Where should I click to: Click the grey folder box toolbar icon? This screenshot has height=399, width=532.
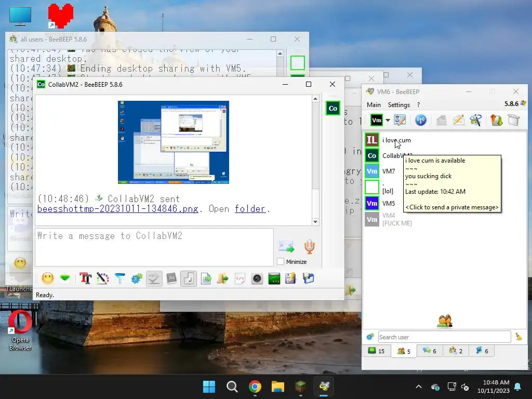514,120
